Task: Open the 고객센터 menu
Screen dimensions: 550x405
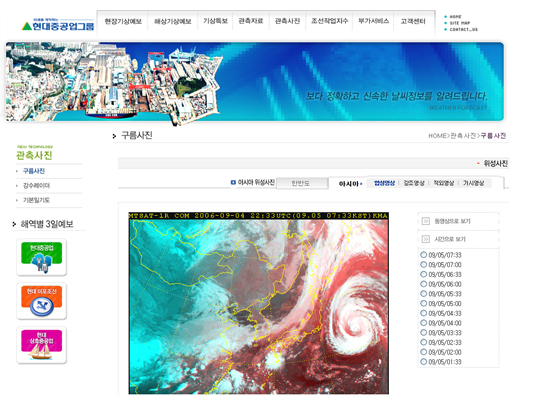Action: click(x=413, y=21)
